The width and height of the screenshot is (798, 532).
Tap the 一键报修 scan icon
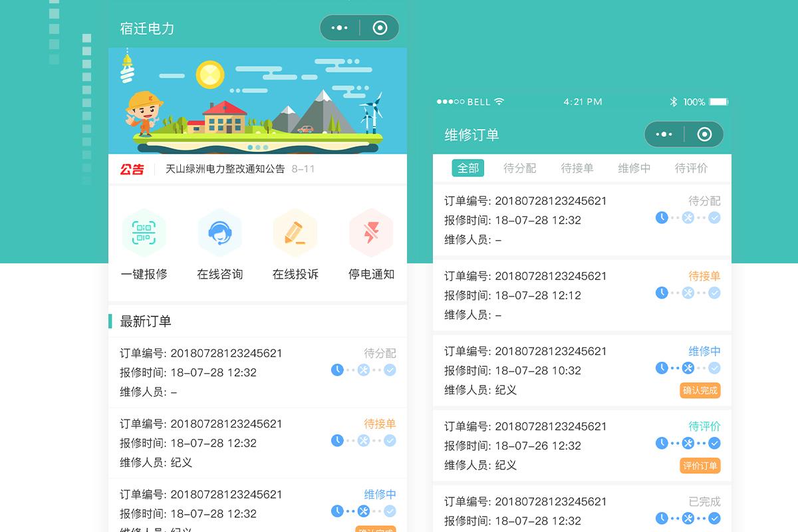point(144,233)
